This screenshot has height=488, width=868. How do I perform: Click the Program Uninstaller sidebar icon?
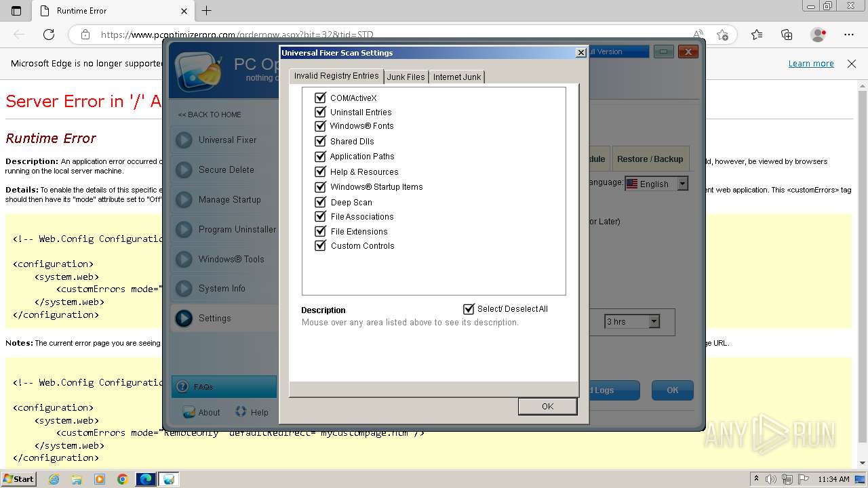pos(184,230)
